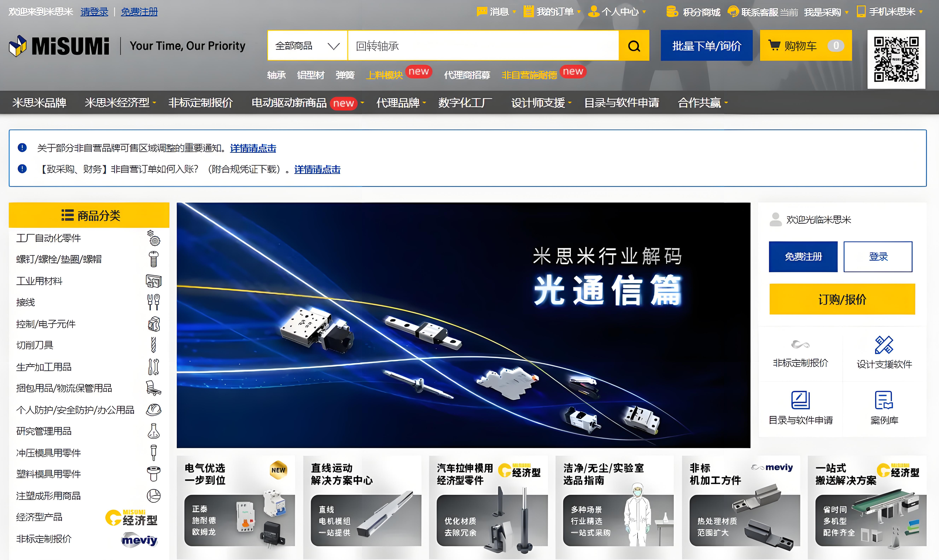This screenshot has height=560, width=939.
Task: Open 目录与软件申请 icon in right panel
Action: (800, 400)
